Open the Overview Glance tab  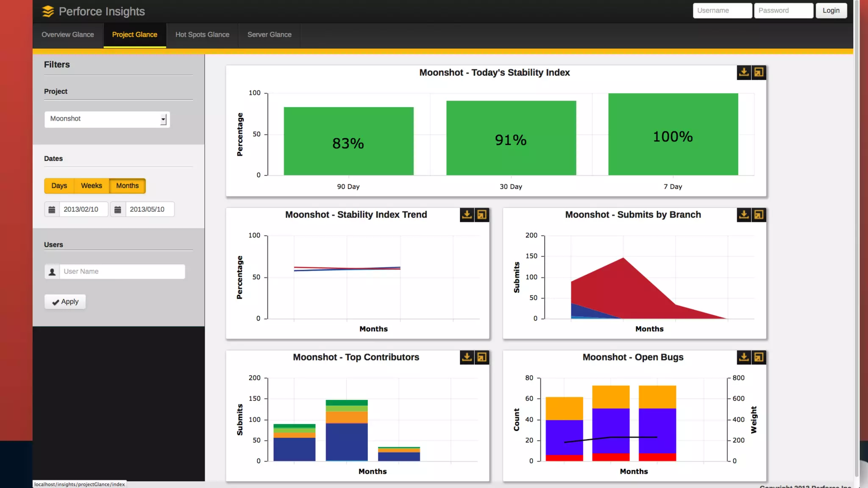(68, 35)
